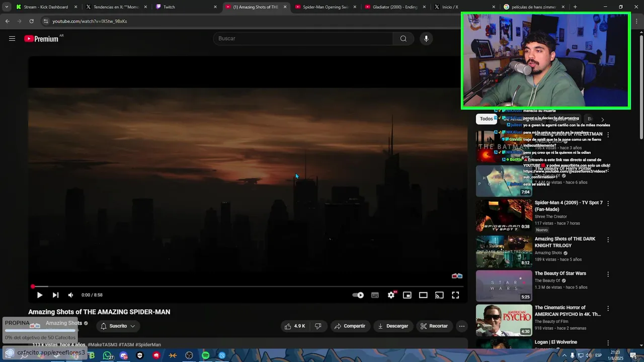Image resolution: width=644 pixels, height=362 pixels.
Task: Open the YouTube hamburger guide menu
Action: pyautogui.click(x=12, y=39)
